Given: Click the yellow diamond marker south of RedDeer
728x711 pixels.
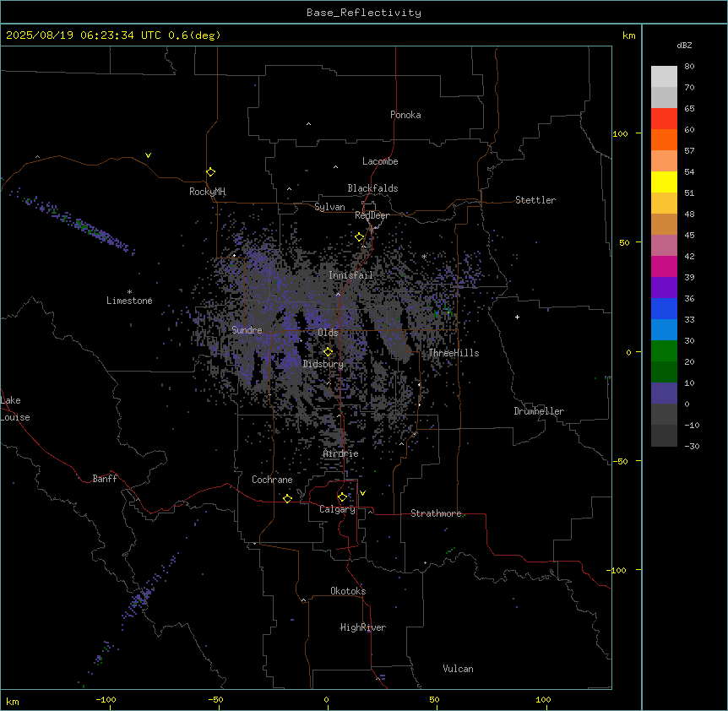Looking at the screenshot, I should [360, 237].
